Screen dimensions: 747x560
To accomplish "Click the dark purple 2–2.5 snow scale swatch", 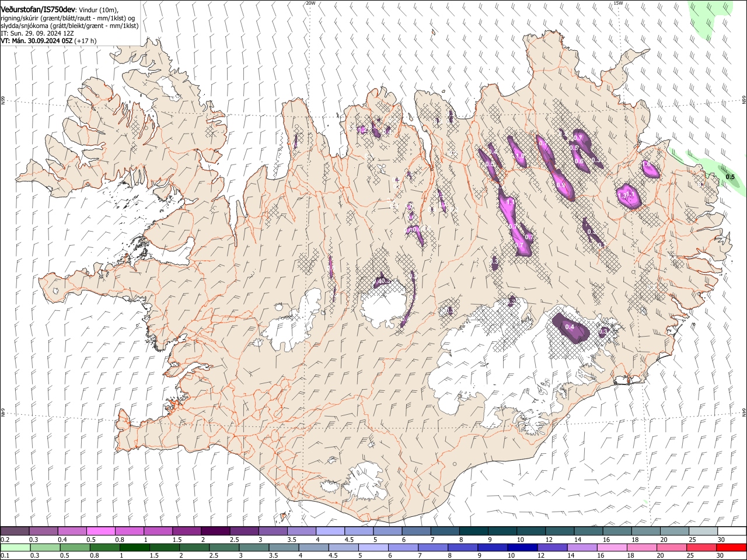I will [x=215, y=531].
